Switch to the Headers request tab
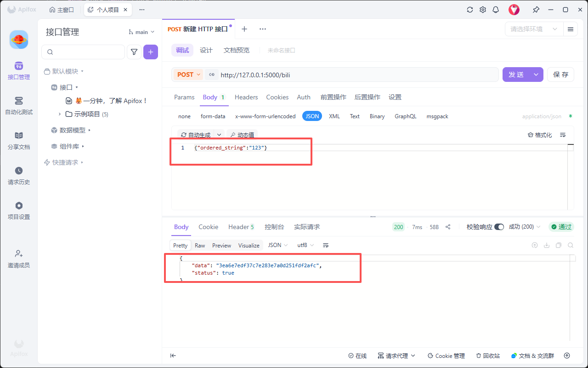 pos(246,97)
